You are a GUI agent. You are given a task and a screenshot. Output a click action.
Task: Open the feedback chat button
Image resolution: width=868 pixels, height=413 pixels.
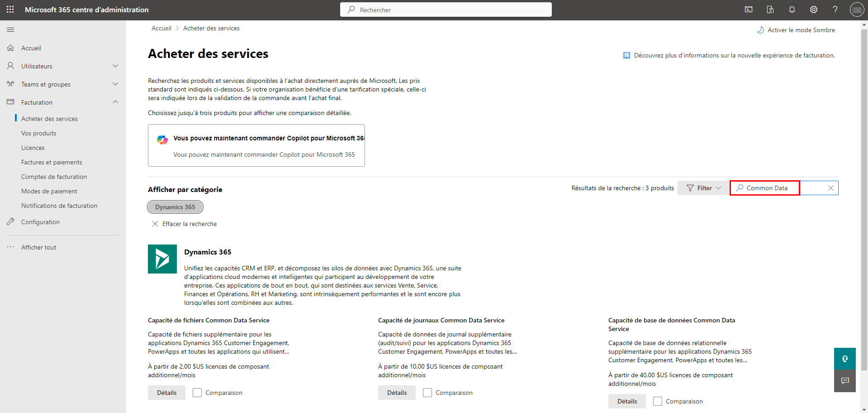[845, 381]
